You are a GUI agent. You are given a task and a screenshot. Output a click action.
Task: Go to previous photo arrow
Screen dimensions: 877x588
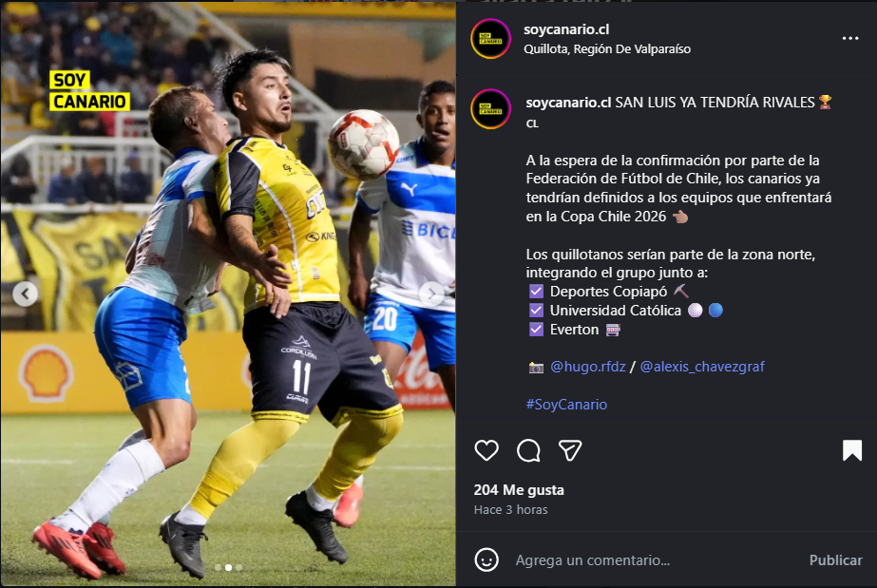tap(25, 294)
